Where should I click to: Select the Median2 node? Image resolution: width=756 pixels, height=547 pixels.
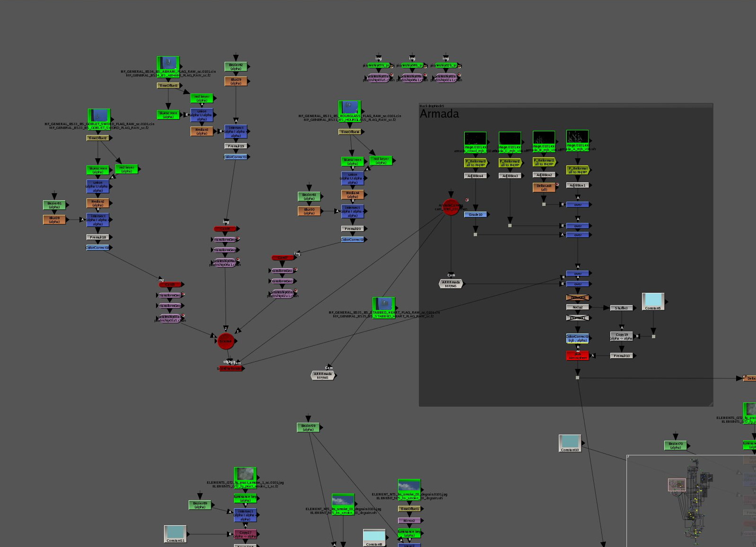click(98, 203)
